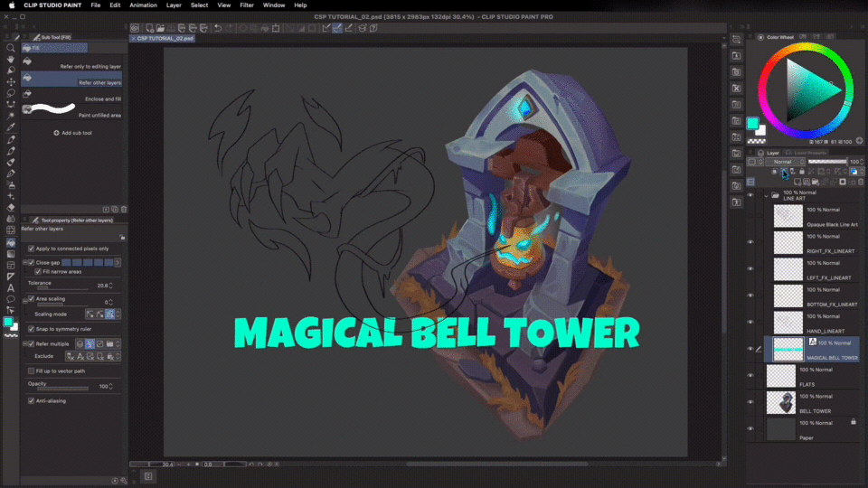Toggle Area scaling checkbox

[31, 299]
